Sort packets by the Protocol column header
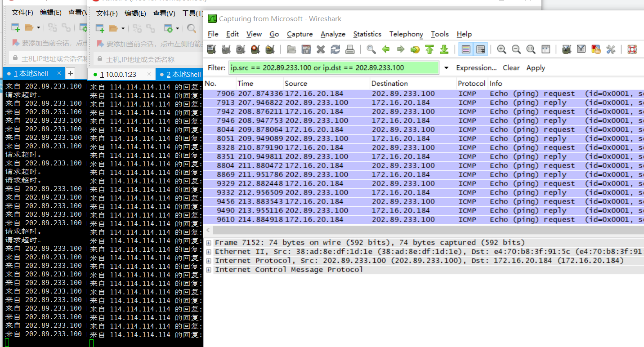 [472, 84]
